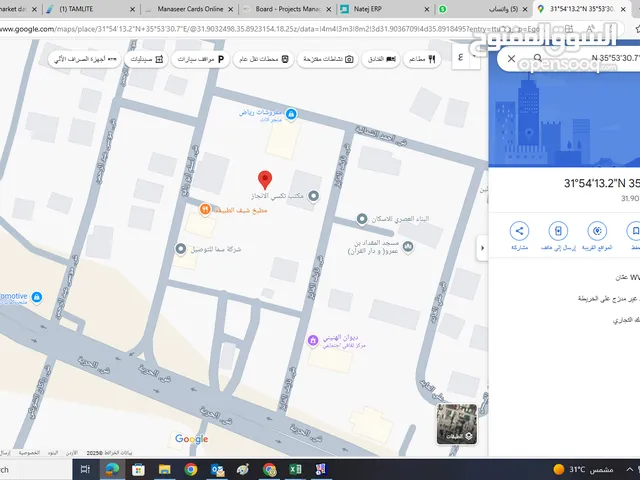Select مواقف سيارات parking chip
Image resolution: width=640 pixels, height=480 pixels.
200,60
